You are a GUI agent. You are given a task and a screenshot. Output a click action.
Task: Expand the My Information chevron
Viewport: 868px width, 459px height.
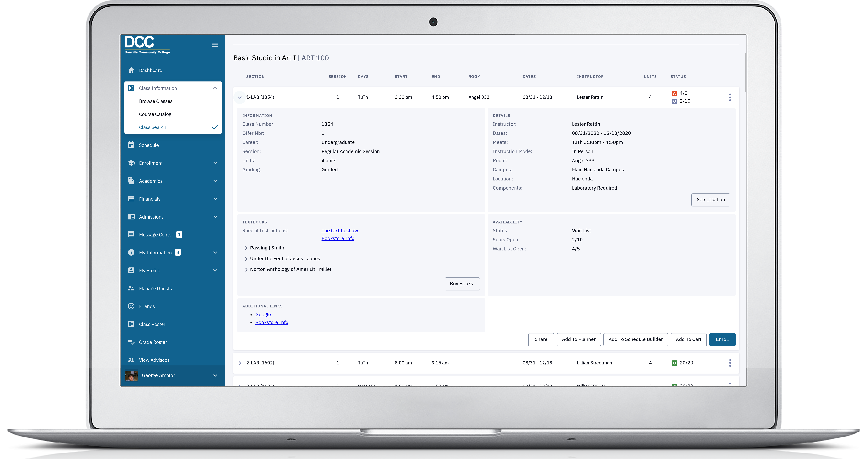(x=215, y=252)
